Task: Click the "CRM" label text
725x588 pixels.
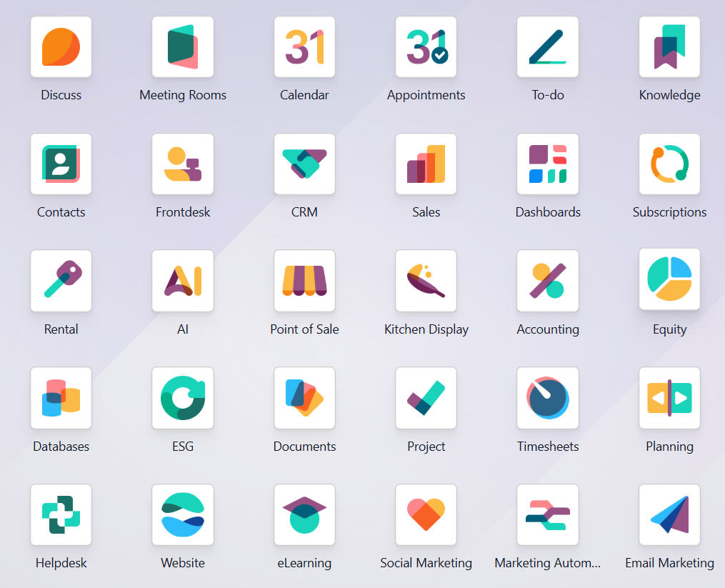Action: click(x=304, y=212)
